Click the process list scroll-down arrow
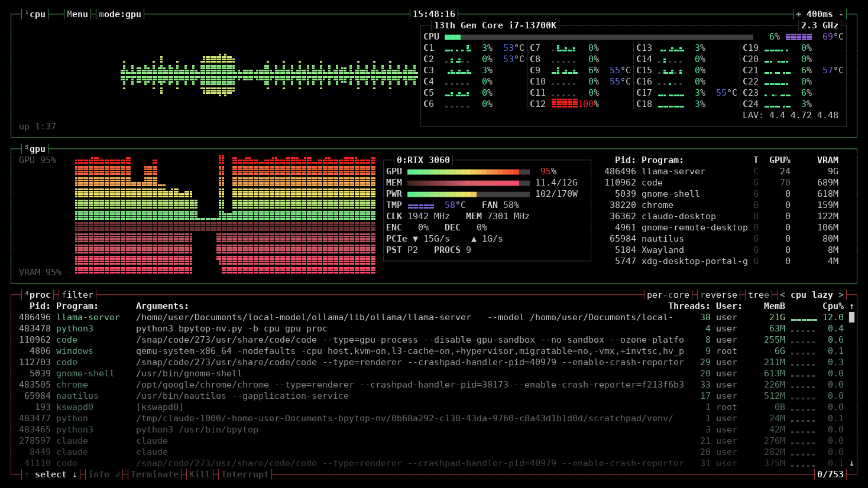868x488 pixels. [x=851, y=463]
